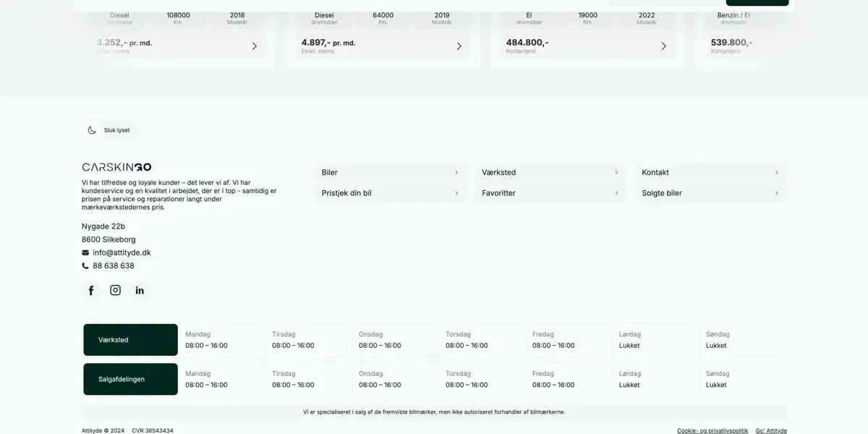Screen dimensions: 868x434
Task: Expand the Værksted footer link chevron
Action: tap(616, 173)
